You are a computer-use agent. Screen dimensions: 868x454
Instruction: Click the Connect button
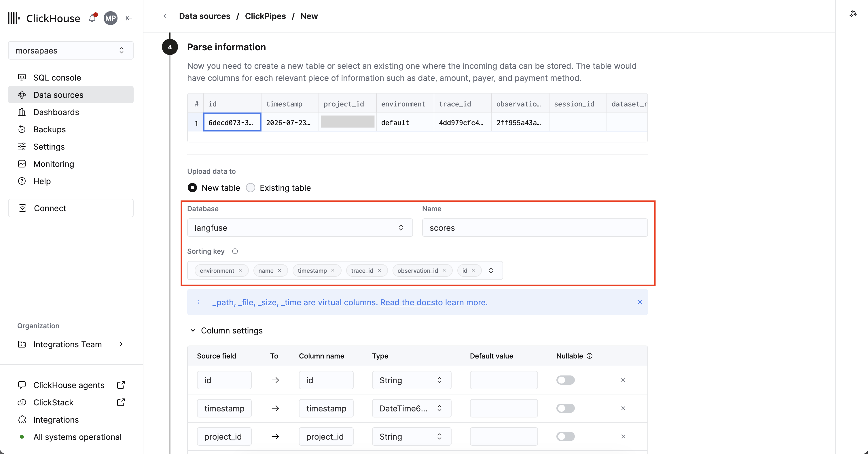point(71,208)
